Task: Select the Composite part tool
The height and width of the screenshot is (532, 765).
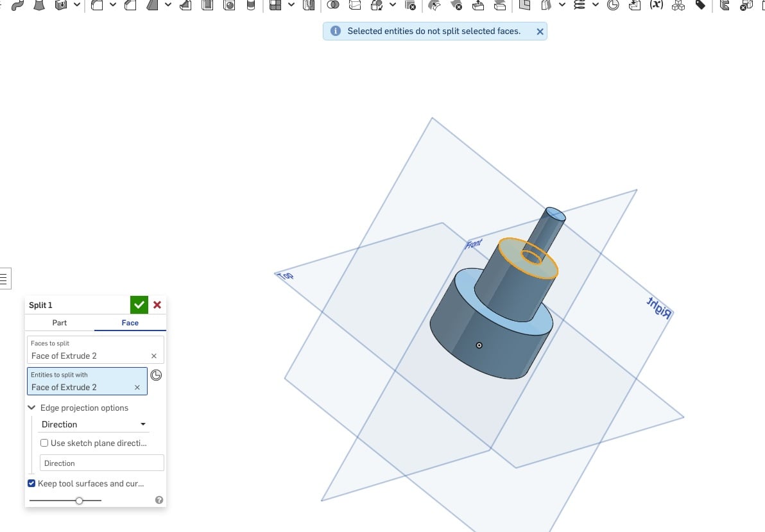Action: click(x=678, y=5)
